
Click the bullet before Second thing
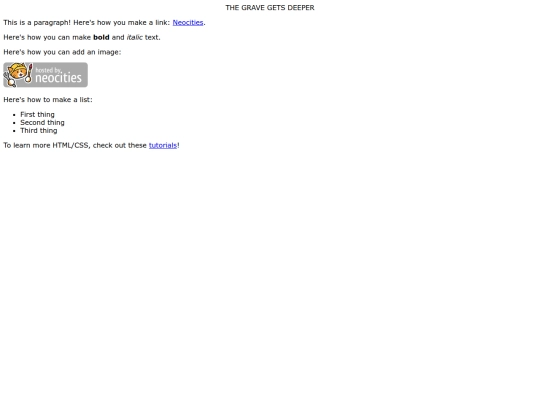tap(14, 123)
